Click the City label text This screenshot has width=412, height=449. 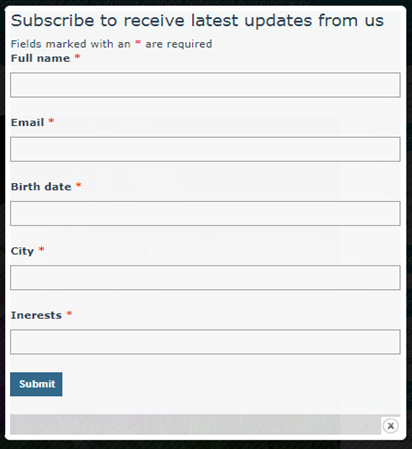click(22, 251)
